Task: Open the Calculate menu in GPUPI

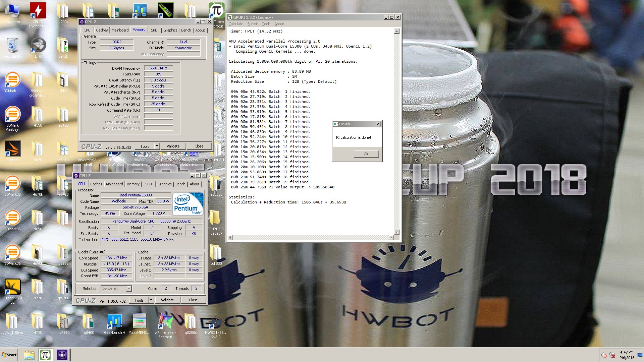Action: (x=236, y=24)
